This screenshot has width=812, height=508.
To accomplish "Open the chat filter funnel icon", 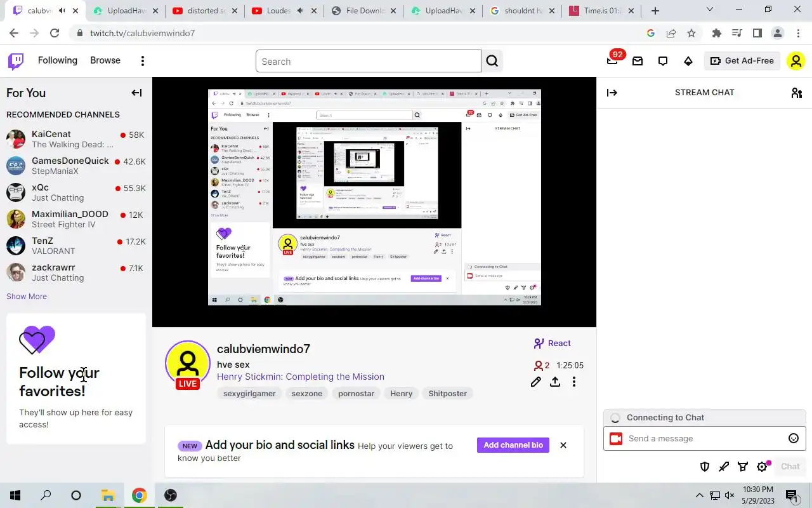I will [x=743, y=467].
